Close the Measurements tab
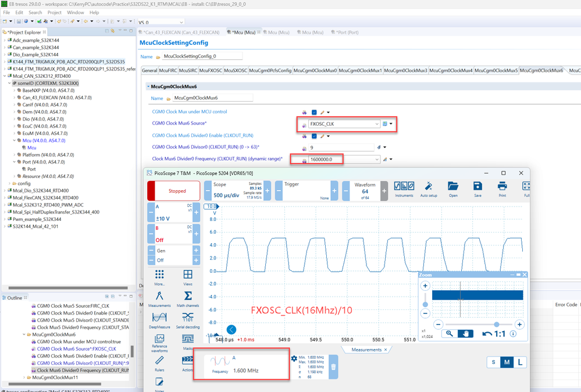Screen dimensions: 581x392 386,350
